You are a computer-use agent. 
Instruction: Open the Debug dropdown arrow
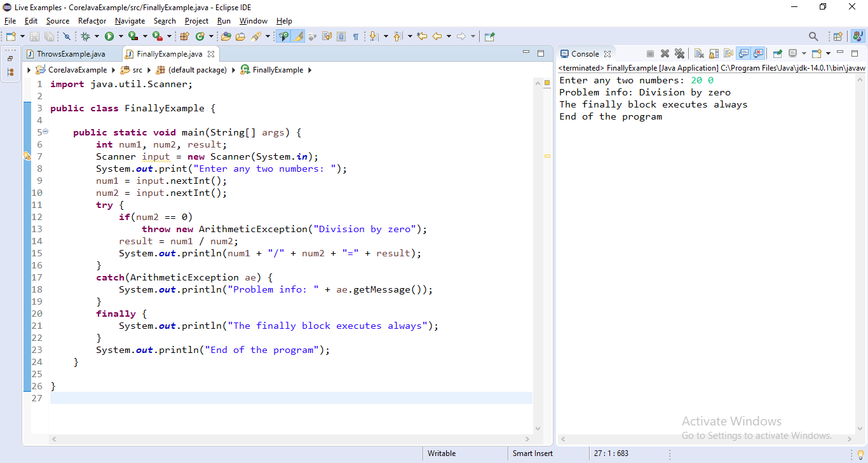click(x=97, y=36)
